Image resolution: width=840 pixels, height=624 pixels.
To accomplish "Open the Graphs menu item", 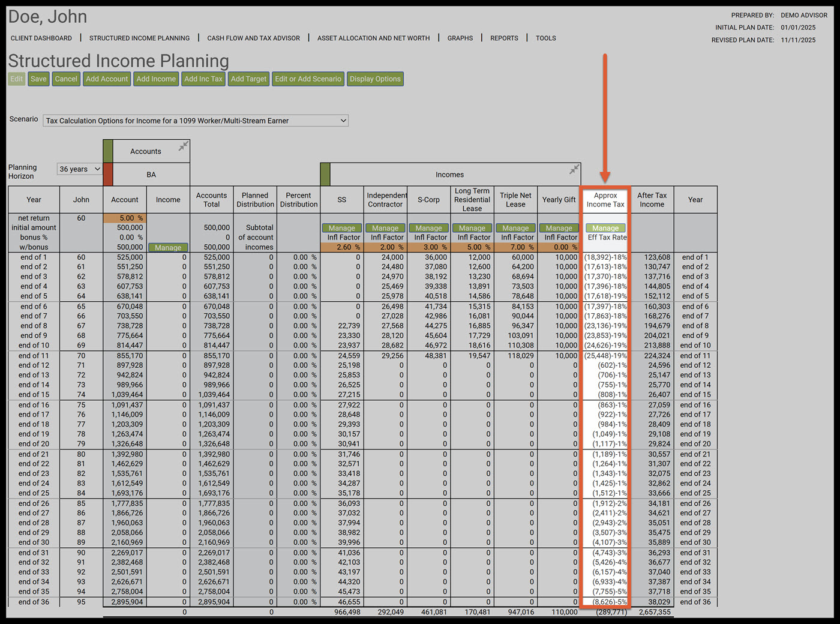I will click(x=460, y=38).
